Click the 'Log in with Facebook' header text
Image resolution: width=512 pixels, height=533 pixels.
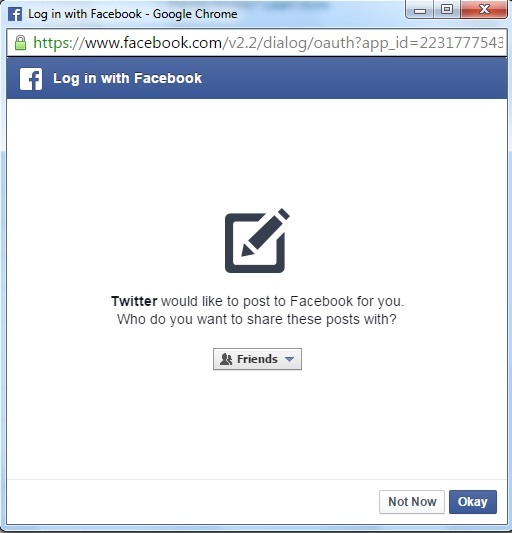point(127,78)
